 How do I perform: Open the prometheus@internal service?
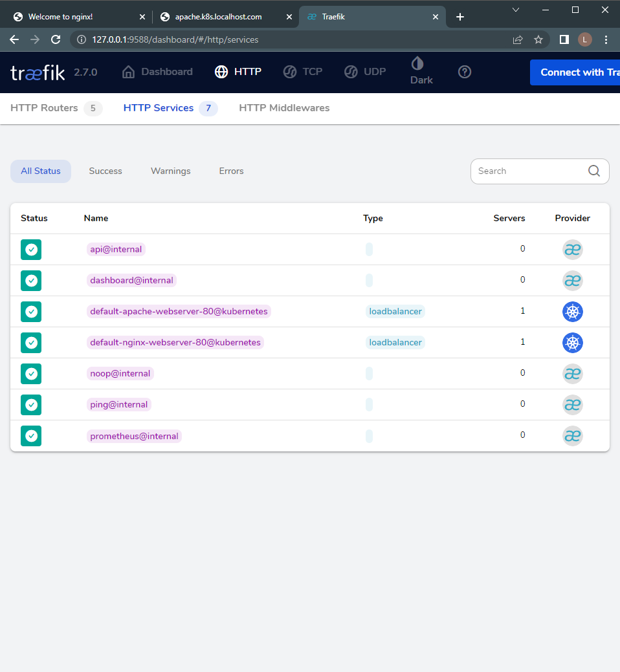point(134,437)
